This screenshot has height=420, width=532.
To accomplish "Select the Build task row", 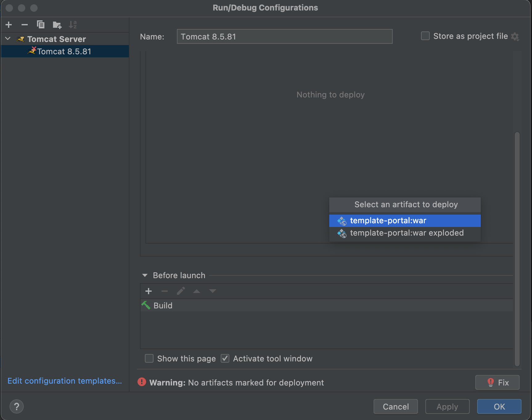I will tap(326, 305).
